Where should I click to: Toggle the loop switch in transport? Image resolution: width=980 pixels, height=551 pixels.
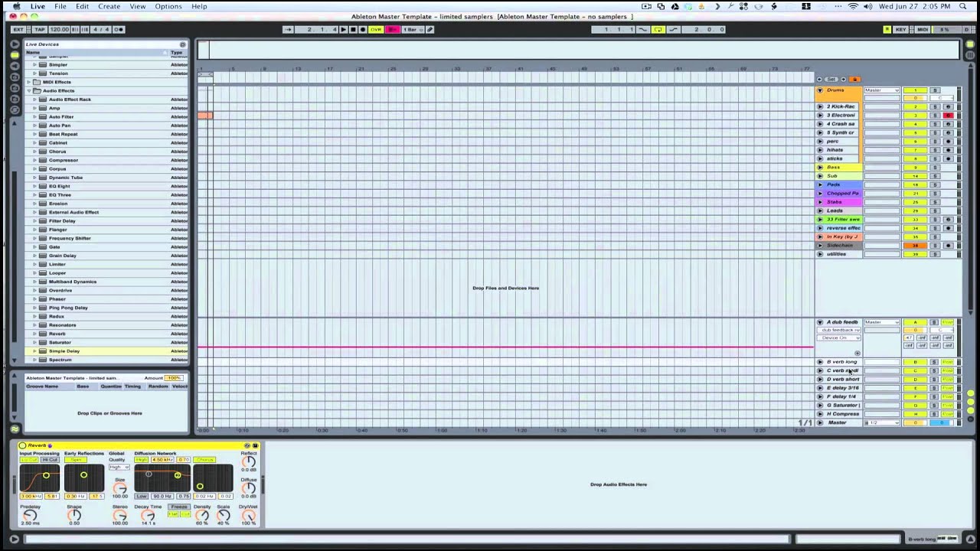click(658, 29)
